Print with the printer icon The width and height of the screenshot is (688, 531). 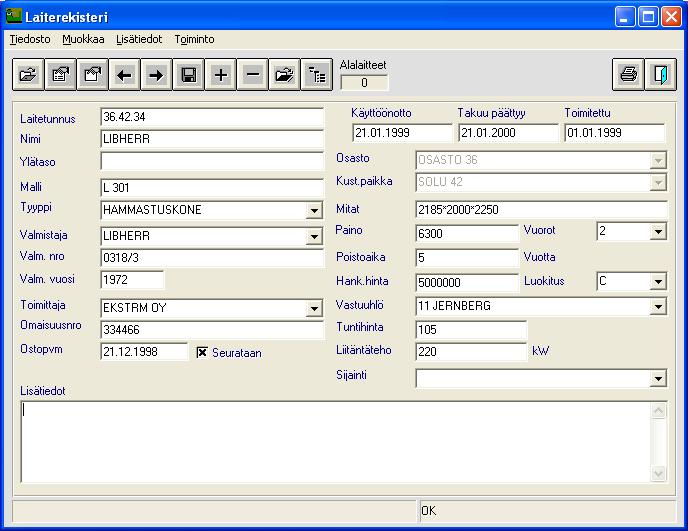click(x=628, y=75)
